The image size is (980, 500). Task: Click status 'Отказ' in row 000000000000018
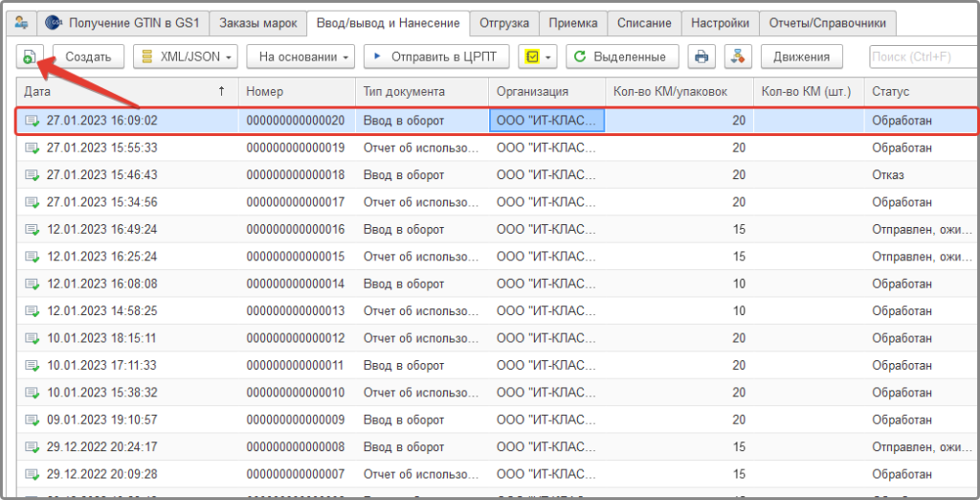[x=888, y=174]
